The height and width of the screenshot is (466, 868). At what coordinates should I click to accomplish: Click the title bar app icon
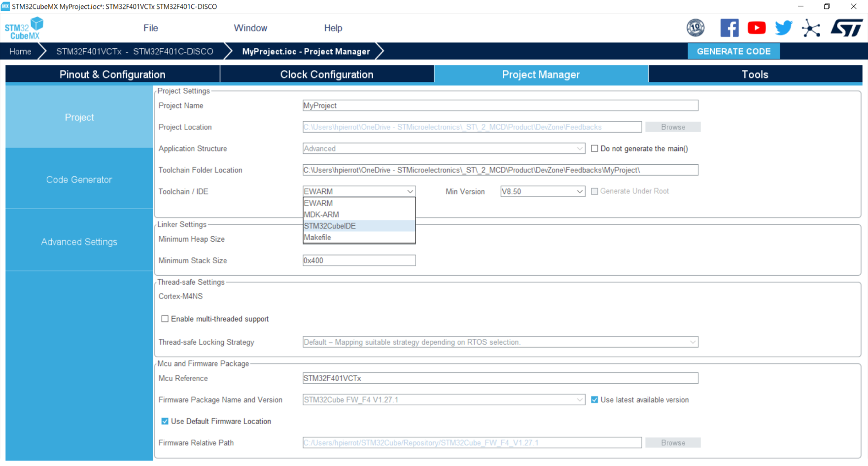[x=5, y=6]
